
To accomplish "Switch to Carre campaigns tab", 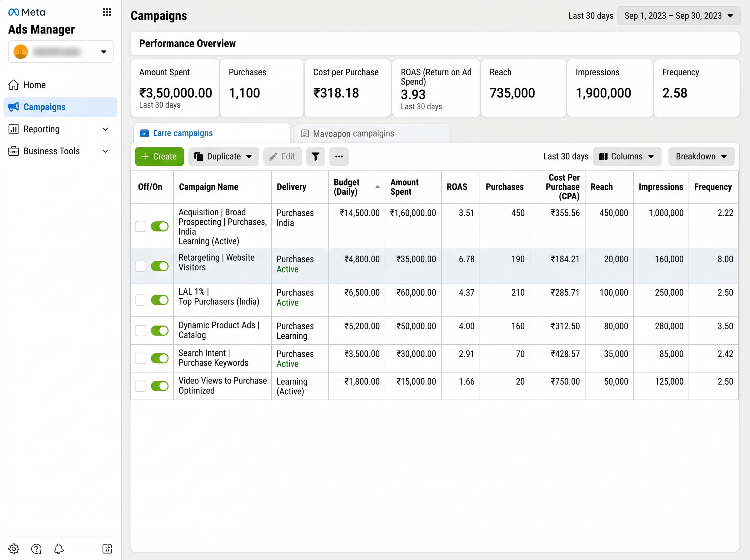I will (x=212, y=133).
